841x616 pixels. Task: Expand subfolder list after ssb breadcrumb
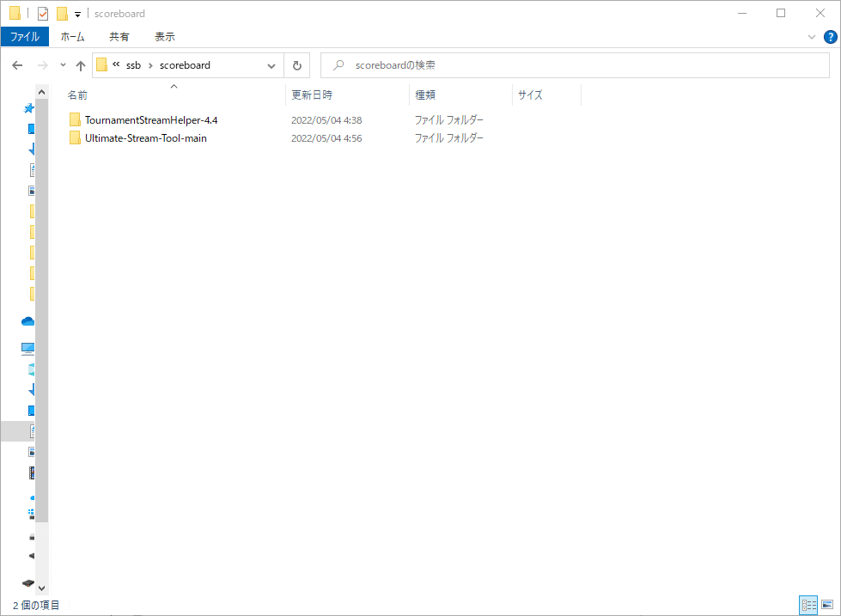(x=150, y=65)
